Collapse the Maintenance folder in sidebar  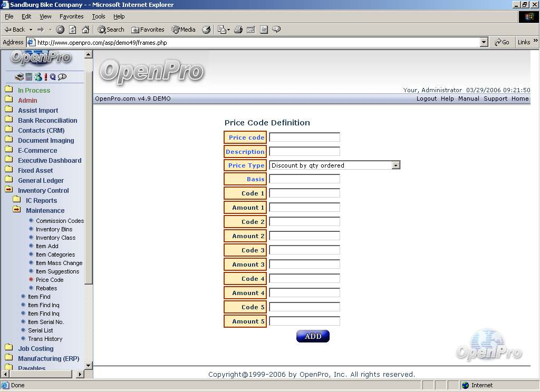coord(17,210)
